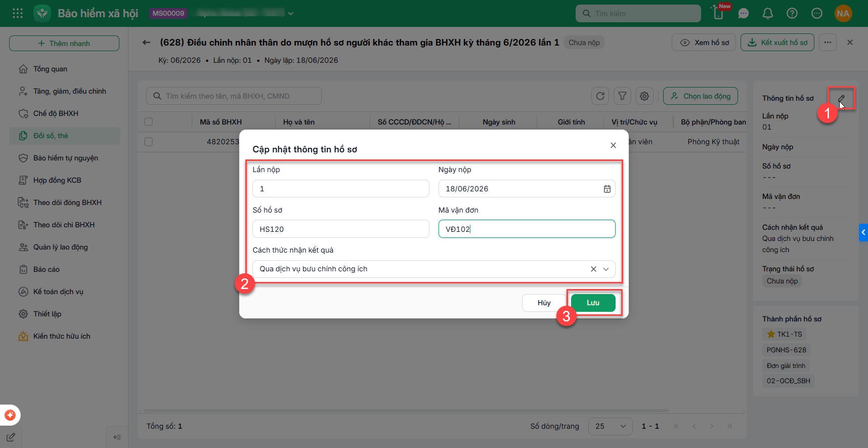Click Chọn lao động button
868x448 pixels.
[701, 96]
